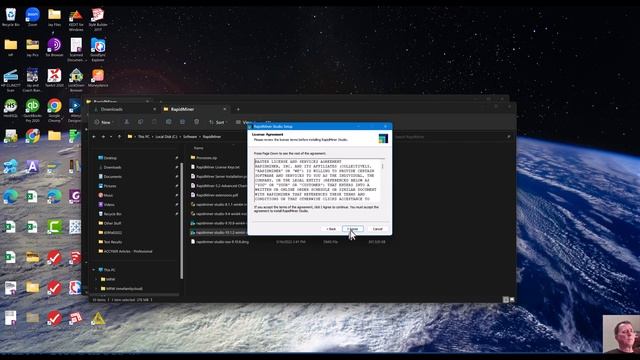Open the Style Builder 2017 shortcut

click(98, 20)
